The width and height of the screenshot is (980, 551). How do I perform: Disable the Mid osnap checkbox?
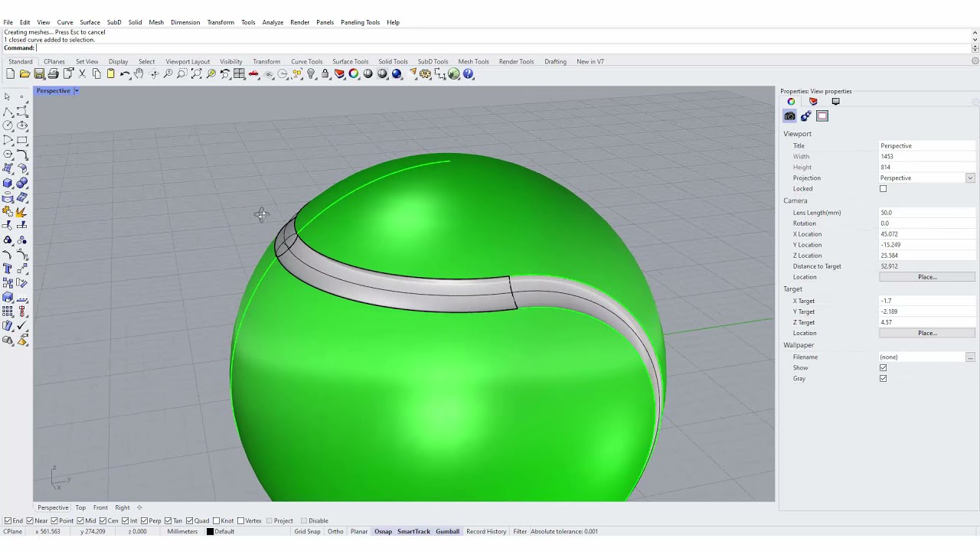pos(80,521)
